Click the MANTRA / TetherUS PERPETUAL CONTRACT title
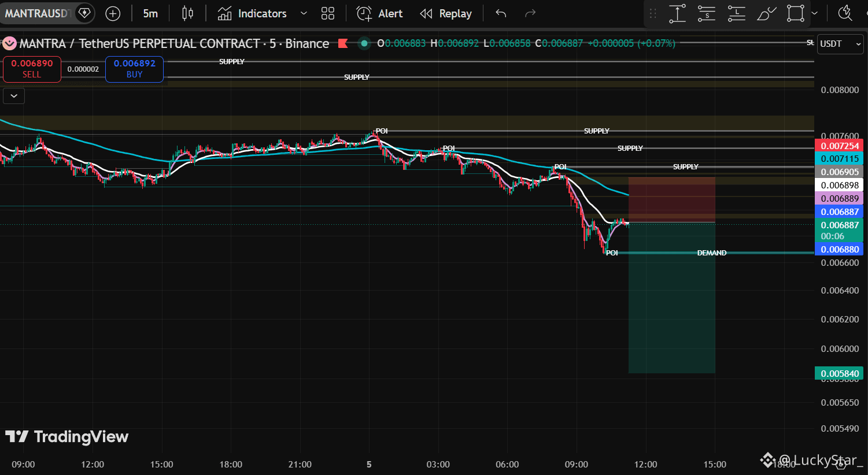Viewport: 868px width, 475px height. [139, 43]
